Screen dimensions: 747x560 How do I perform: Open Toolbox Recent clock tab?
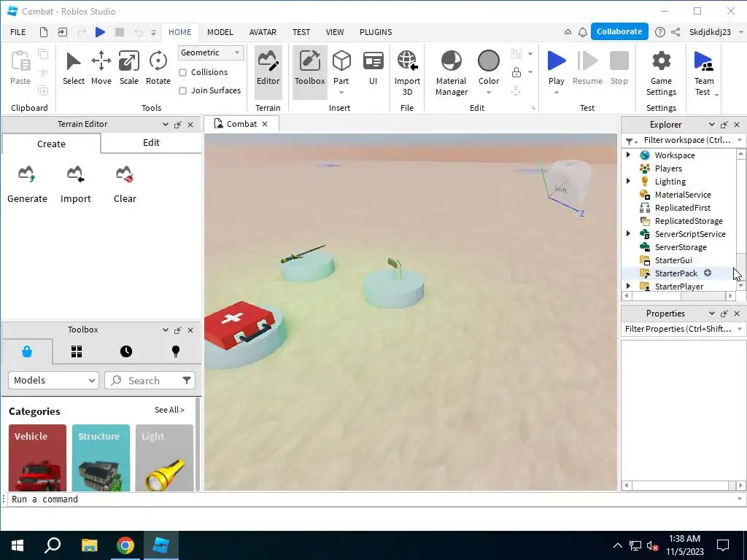(x=125, y=351)
